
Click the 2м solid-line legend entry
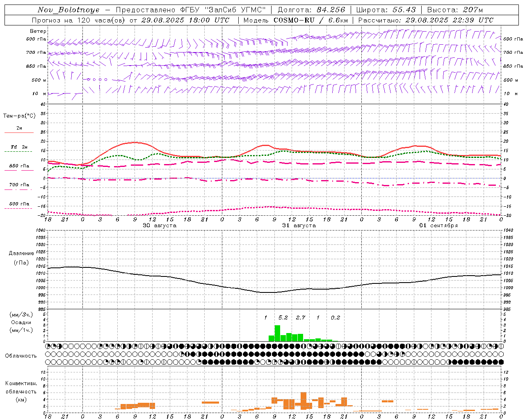click(x=19, y=128)
